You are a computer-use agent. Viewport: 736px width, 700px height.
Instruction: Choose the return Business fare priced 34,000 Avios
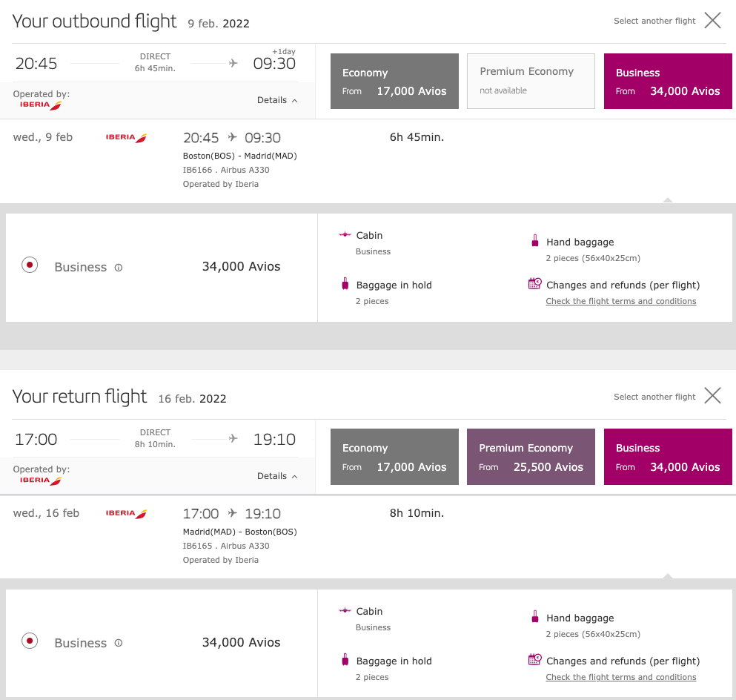(668, 457)
